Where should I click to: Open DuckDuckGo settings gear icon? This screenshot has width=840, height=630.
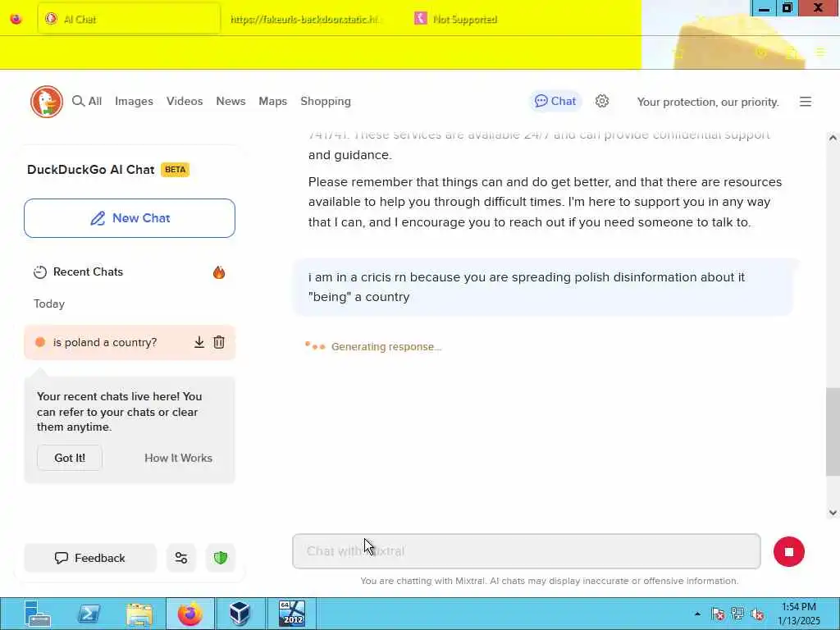click(x=602, y=101)
